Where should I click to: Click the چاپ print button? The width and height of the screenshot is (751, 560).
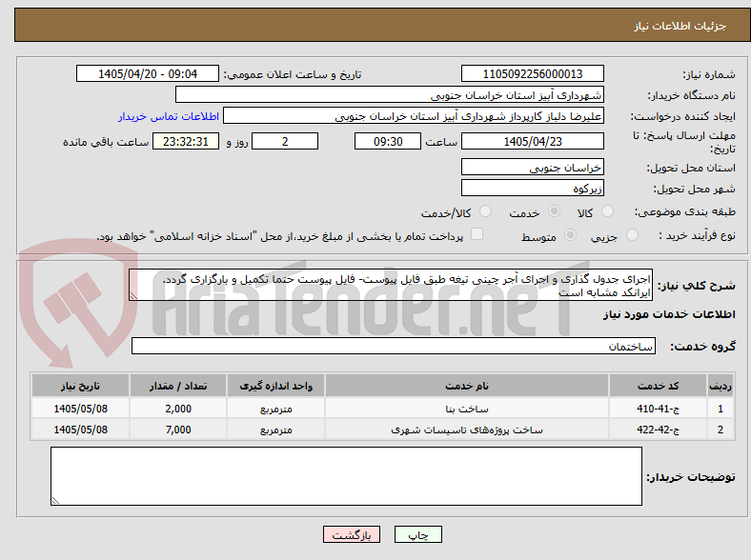pos(418,534)
